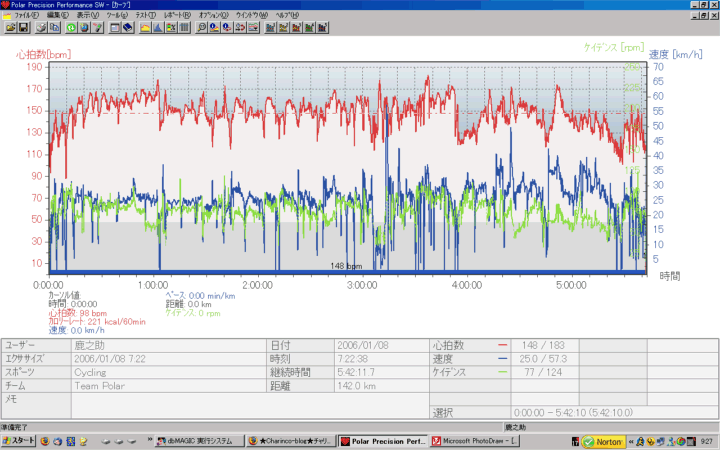Click the open file folder toolbar icon
The height and width of the screenshot is (450, 720).
point(9,27)
